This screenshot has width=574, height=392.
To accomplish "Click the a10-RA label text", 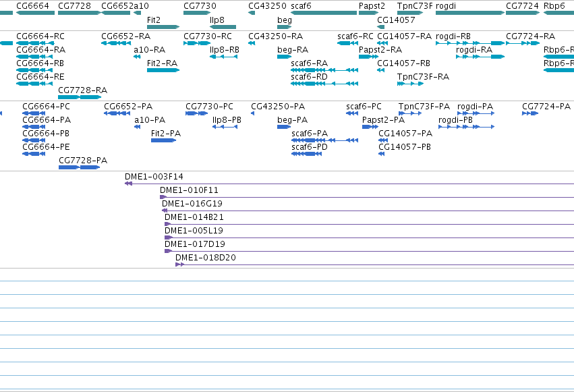I will pos(149,50).
